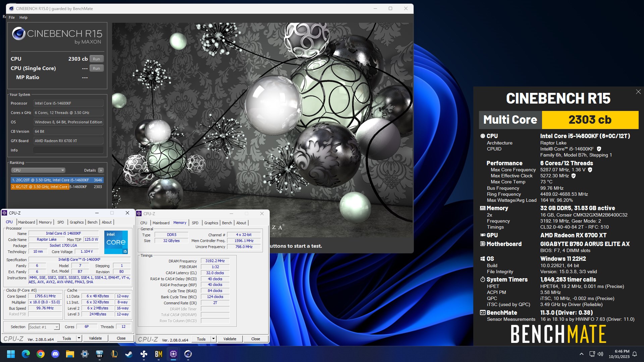Viewport: 644px width, 362px height.
Task: Switch to Cinebench via its taskbar icon
Action: [x=188, y=354]
